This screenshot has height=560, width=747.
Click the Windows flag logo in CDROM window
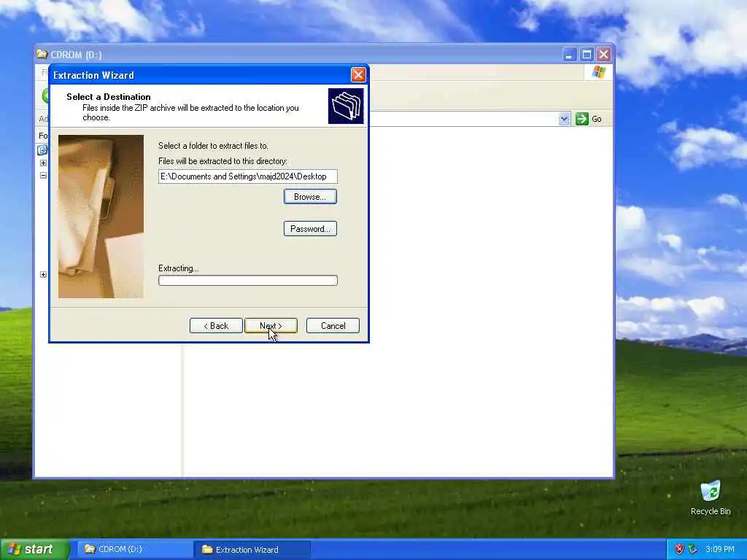598,72
